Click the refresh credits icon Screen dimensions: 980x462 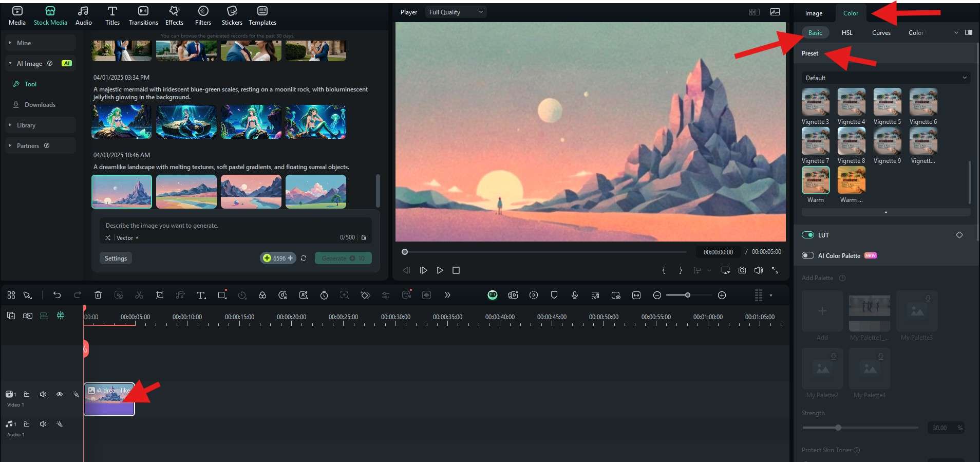304,258
